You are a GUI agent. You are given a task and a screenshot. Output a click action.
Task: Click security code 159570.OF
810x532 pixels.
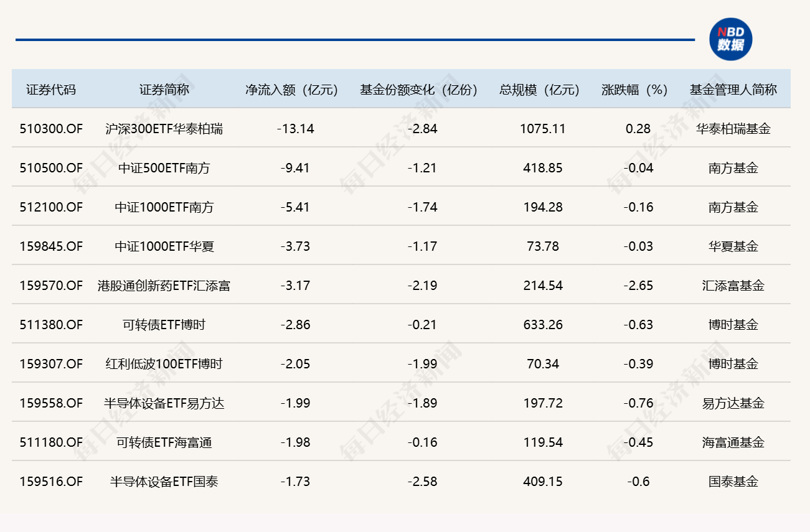51,286
